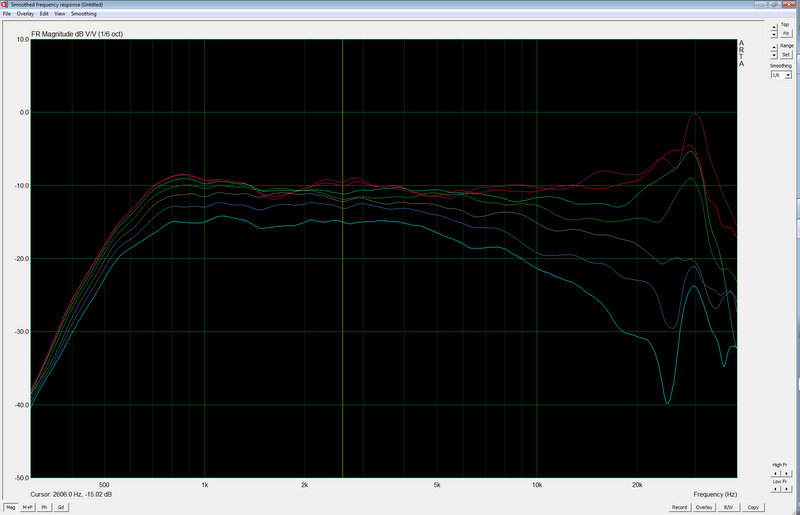Screen dimensions: 800x515
Task: Click the 1k frequency axis label
Action: pos(205,485)
